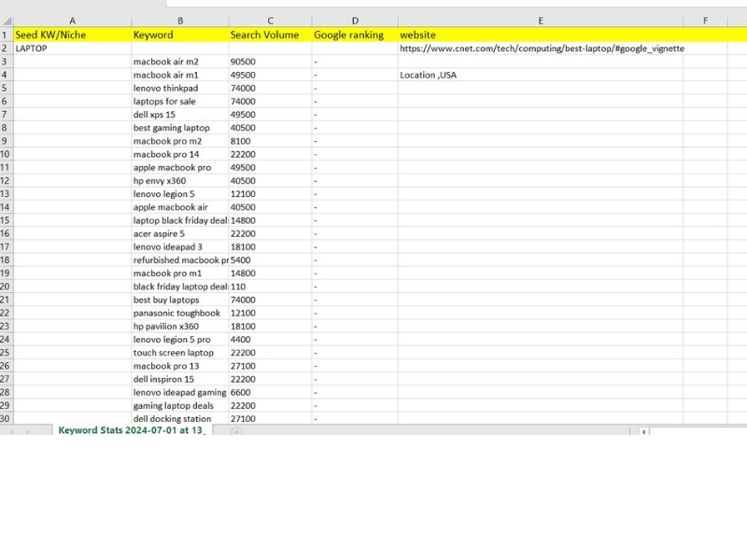Select the column A header
This screenshot has height=560, width=747.
[72, 19]
